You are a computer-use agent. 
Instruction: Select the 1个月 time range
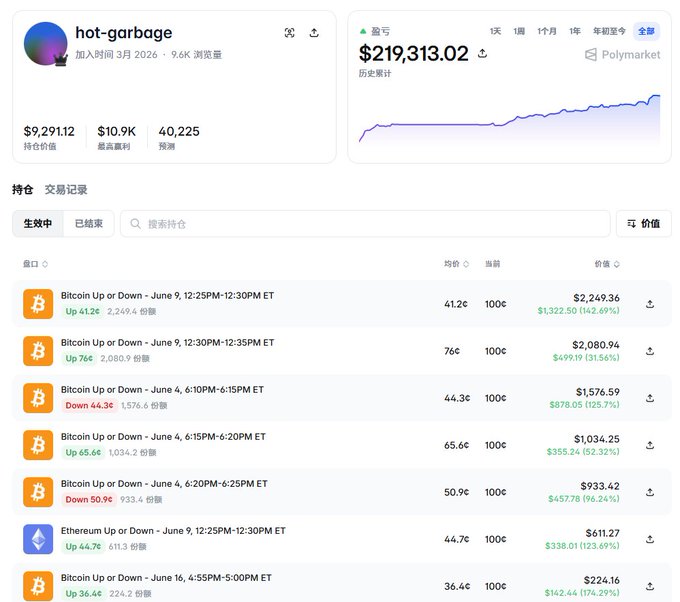(547, 31)
